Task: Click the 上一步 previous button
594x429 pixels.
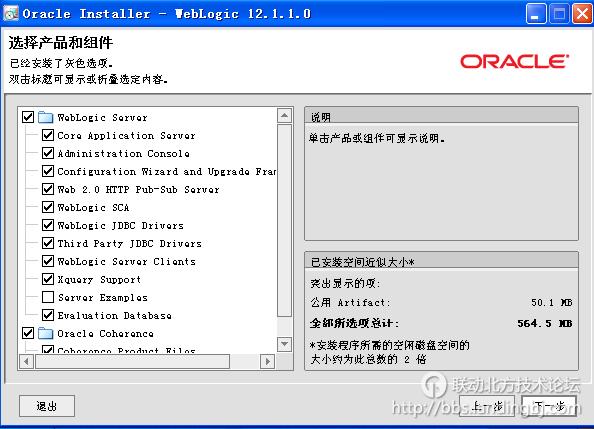Action: point(487,406)
